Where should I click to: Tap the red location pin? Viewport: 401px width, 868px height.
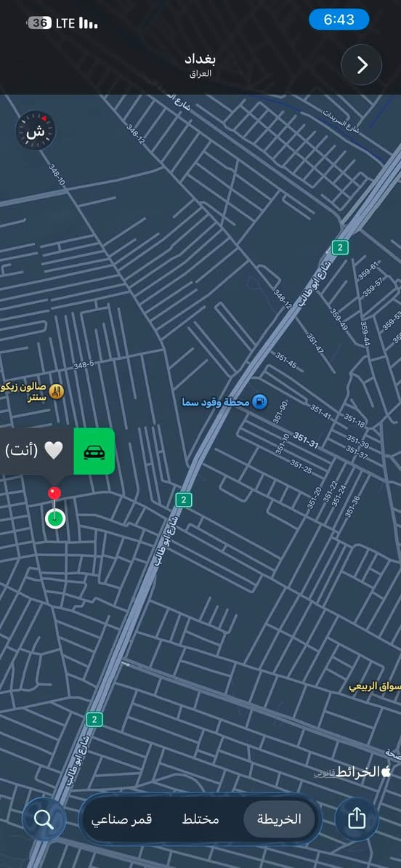coord(54,493)
